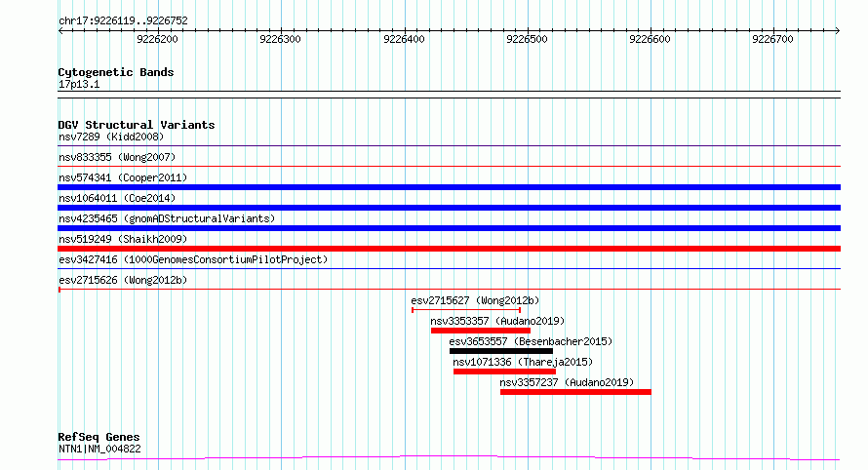
Task: Click the red bar under nsv3353357
Action: coord(481,331)
